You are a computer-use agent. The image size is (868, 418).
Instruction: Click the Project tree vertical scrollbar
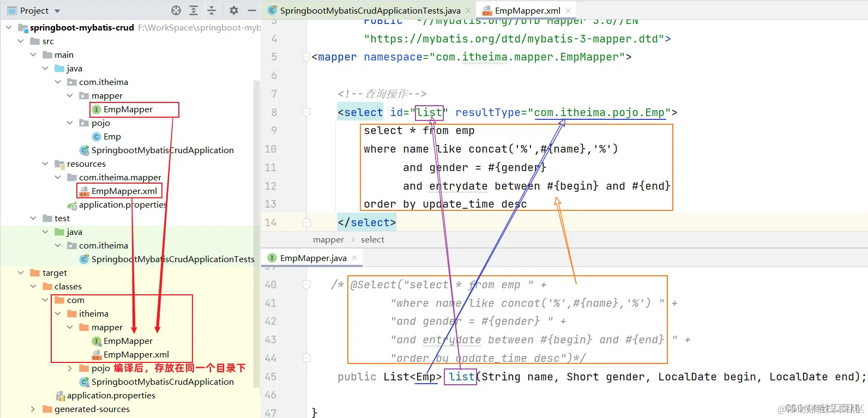(257, 234)
